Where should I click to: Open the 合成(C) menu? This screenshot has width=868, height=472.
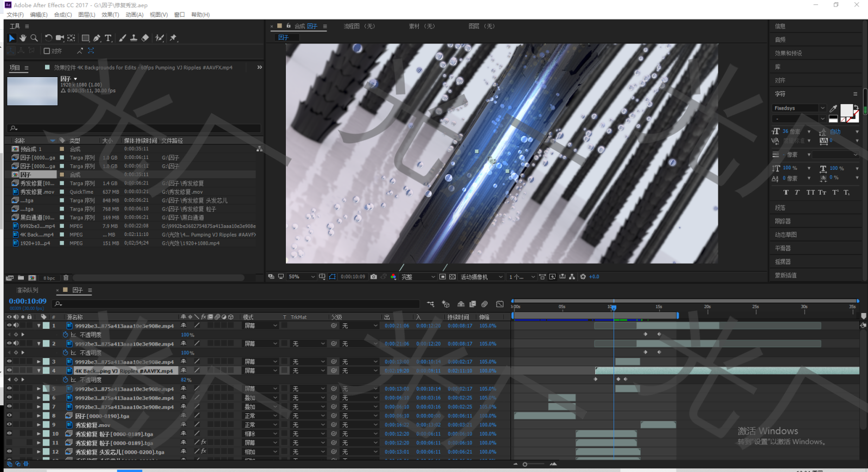[x=63, y=15]
